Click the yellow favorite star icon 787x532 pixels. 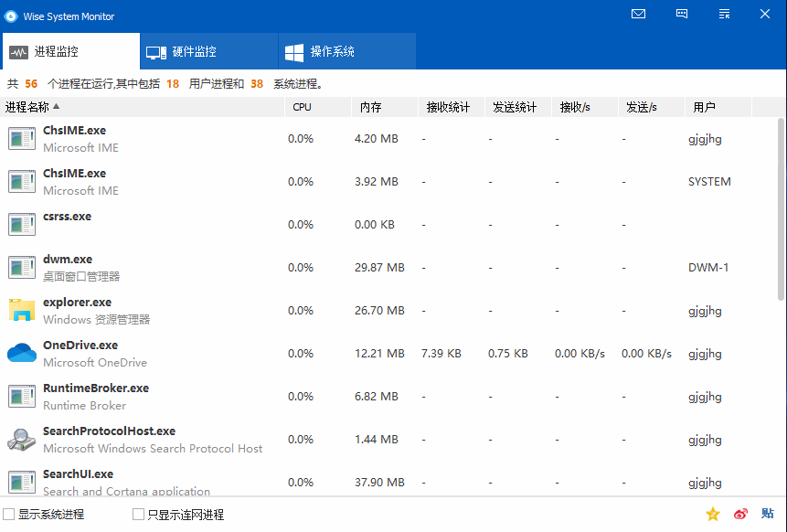coord(713,514)
